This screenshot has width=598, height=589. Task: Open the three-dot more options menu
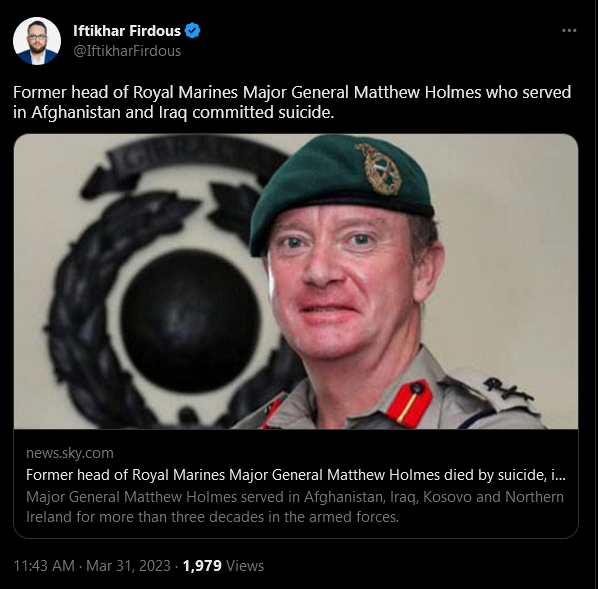coord(569,31)
